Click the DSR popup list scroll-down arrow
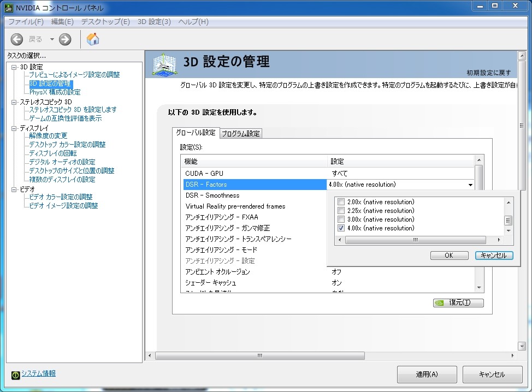 click(x=509, y=230)
